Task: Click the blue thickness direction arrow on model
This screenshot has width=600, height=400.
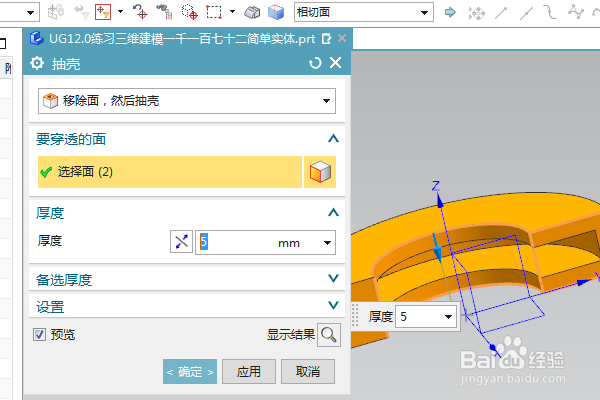Action: click(x=437, y=247)
